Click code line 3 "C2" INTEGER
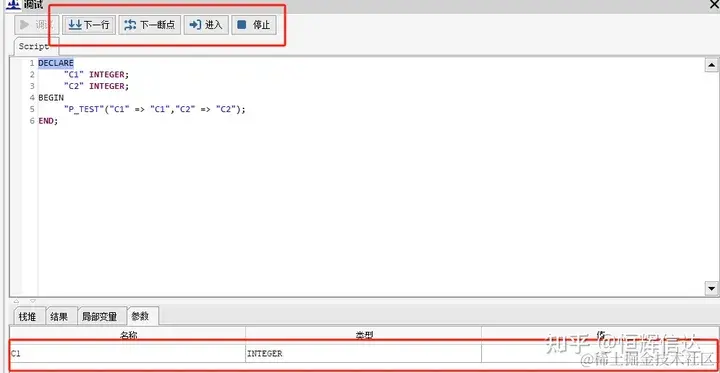Viewport: 720px width, 373px height. pyautogui.click(x=97, y=86)
